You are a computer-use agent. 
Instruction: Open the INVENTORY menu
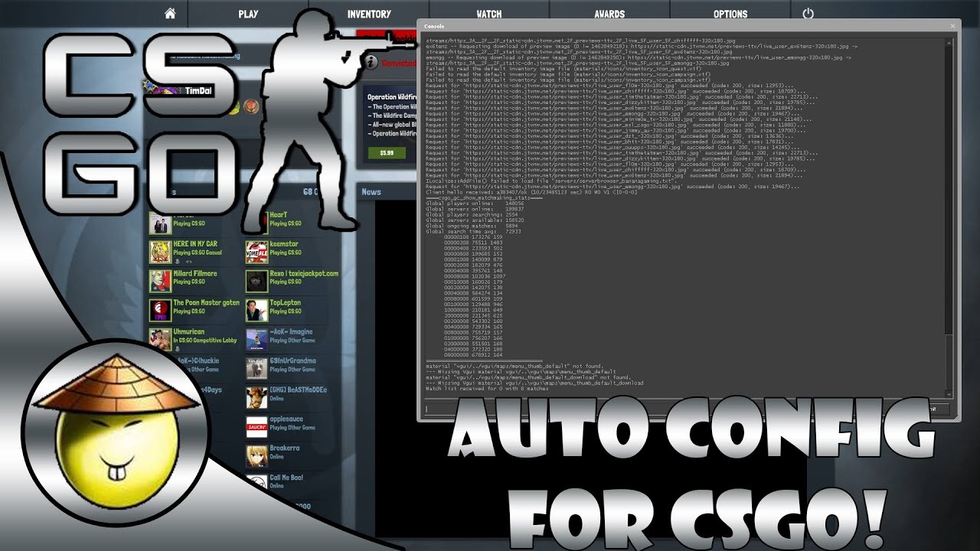(x=369, y=14)
